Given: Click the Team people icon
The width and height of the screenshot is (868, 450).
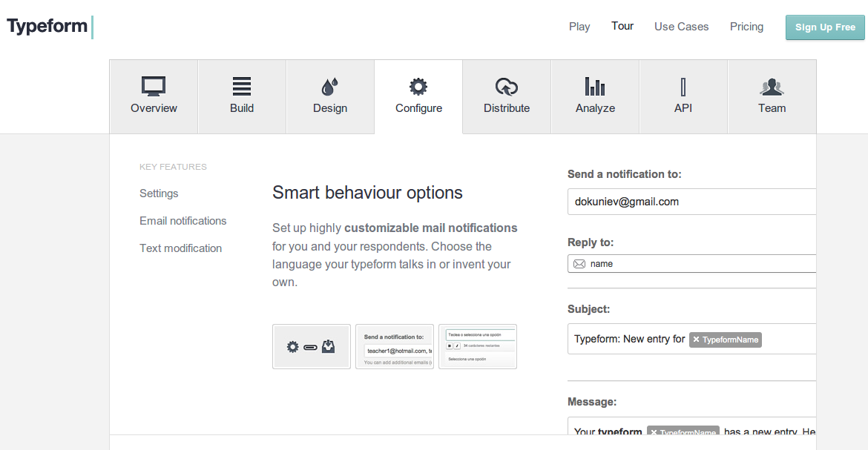Looking at the screenshot, I should [x=772, y=86].
